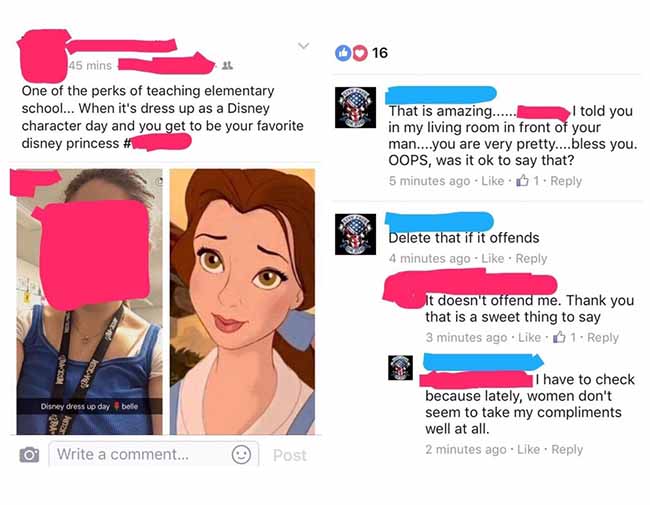The width and height of the screenshot is (650, 505).
Task: Reply to the 2 minutes ago comment
Action: [x=567, y=449]
